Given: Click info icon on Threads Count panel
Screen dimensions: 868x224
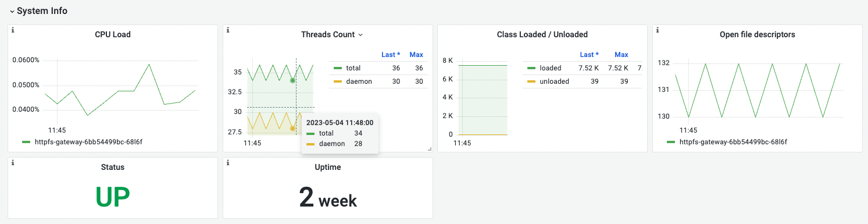Looking at the screenshot, I should point(228,30).
